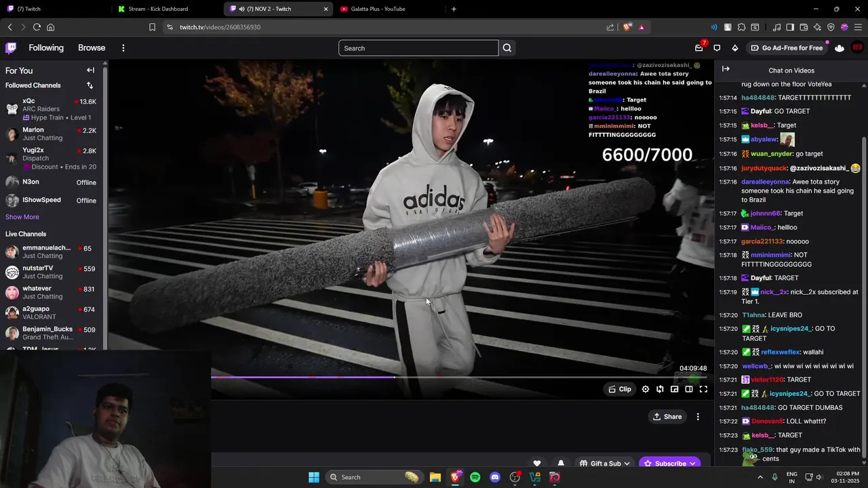Open browser extensions puzzle icon
Viewport: 868px width, 488px height.
click(x=741, y=27)
